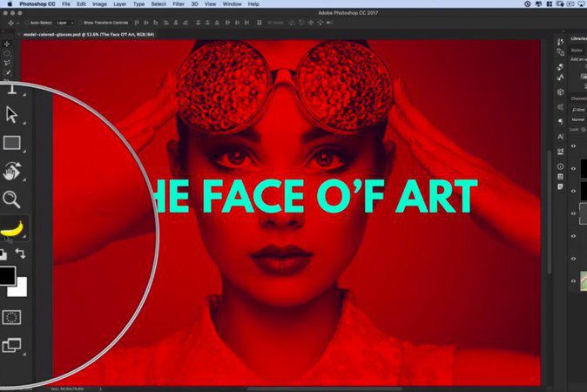587x392 pixels.
Task: Toggle visibility eye of topmost layer
Action: point(573,146)
